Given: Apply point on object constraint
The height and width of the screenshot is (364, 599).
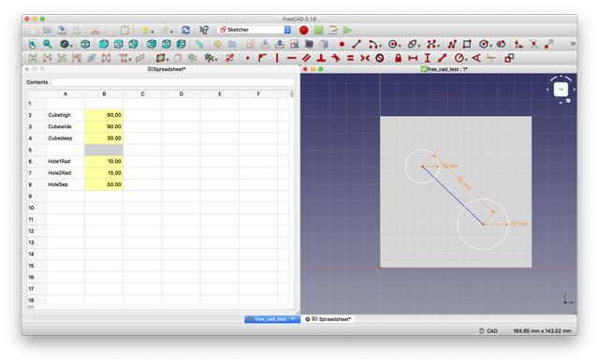Looking at the screenshot, I should click(262, 58).
